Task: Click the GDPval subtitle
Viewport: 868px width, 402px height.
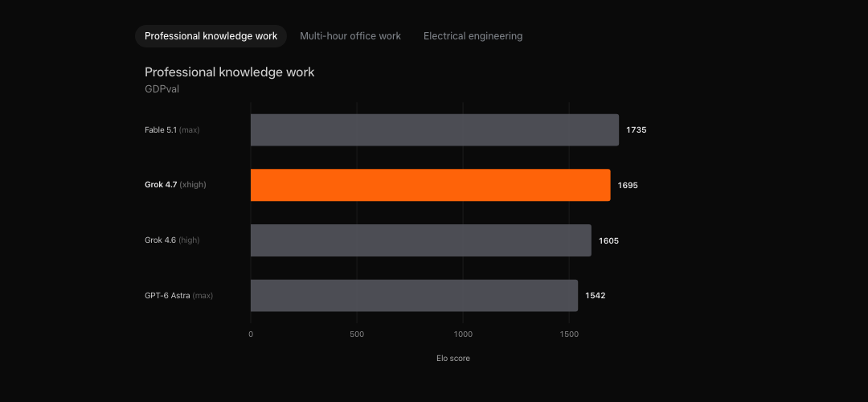Action: [162, 88]
